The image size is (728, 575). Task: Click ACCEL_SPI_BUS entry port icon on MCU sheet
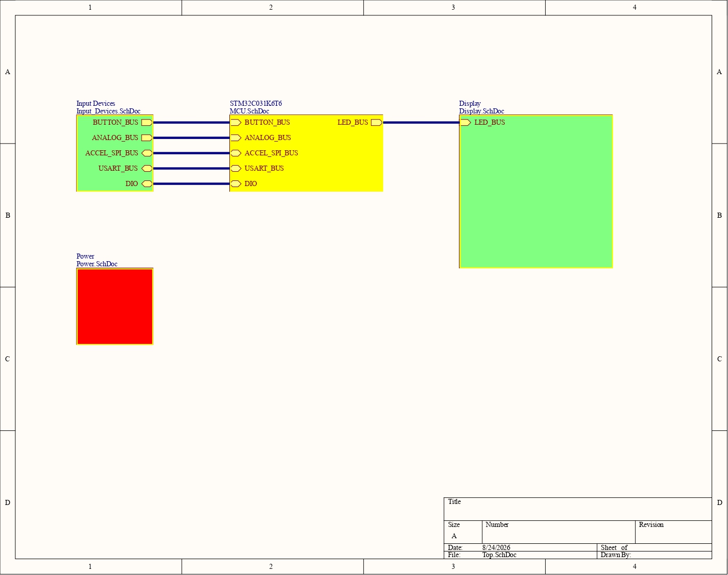(x=236, y=153)
